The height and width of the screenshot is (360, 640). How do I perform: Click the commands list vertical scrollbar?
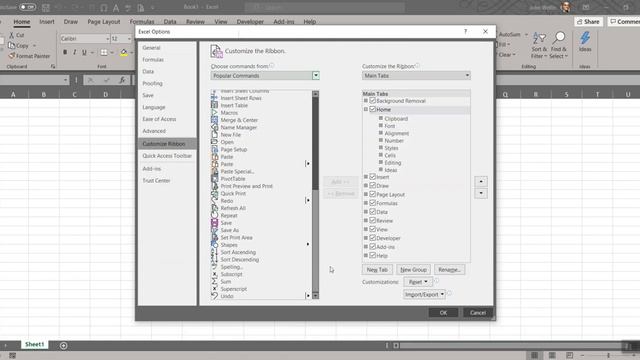click(x=316, y=195)
